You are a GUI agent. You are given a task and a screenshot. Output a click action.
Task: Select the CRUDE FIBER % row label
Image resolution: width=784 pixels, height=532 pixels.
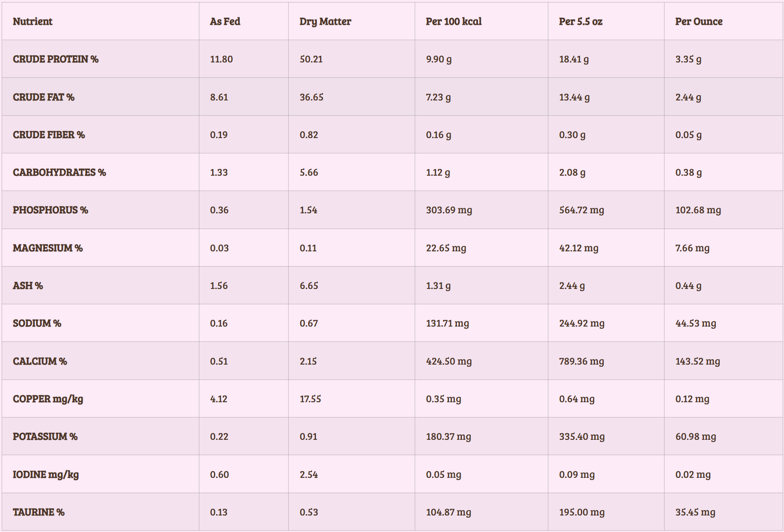(x=49, y=134)
